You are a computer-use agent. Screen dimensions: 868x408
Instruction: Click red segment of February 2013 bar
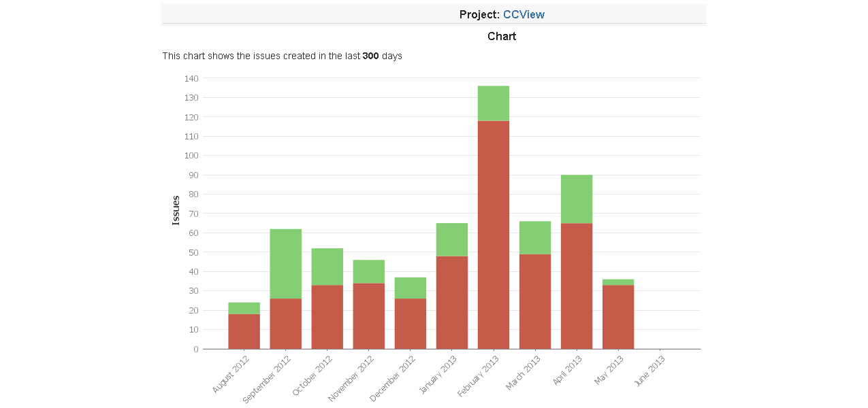click(493, 235)
